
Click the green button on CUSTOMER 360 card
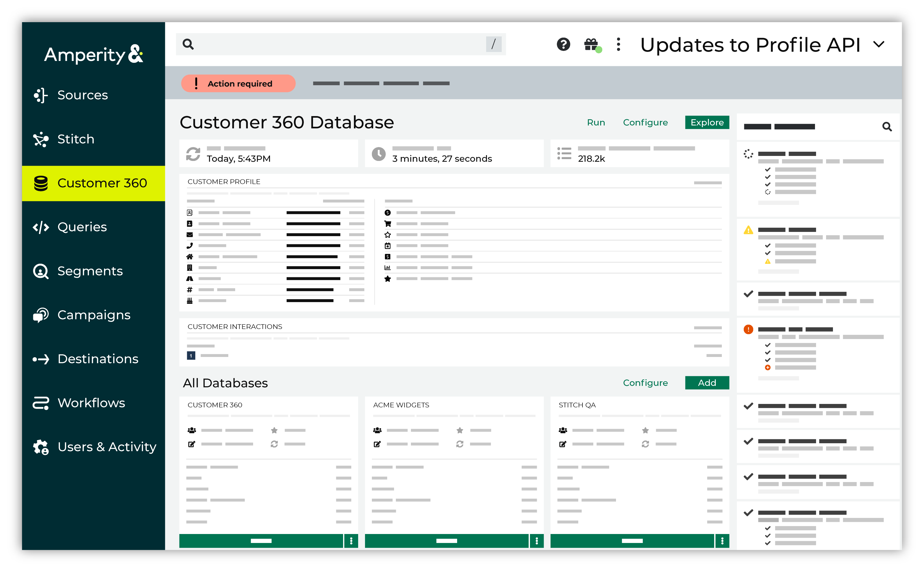[x=261, y=541]
